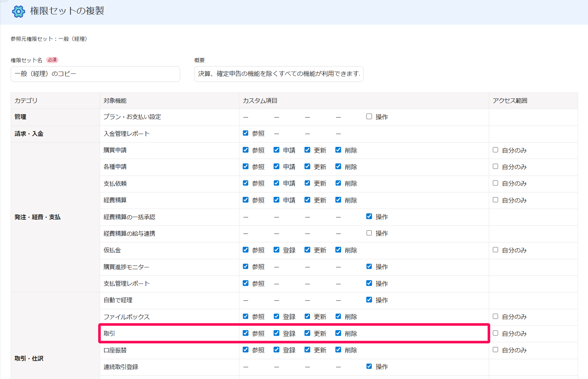
Task: Uncheck 削除 for ファイルボックス
Action: click(338, 316)
